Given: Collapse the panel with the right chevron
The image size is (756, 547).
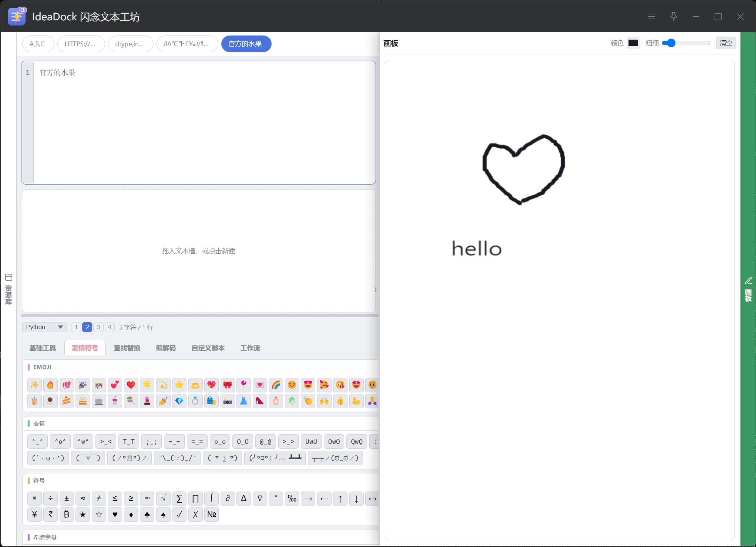Looking at the screenshot, I should 375,290.
